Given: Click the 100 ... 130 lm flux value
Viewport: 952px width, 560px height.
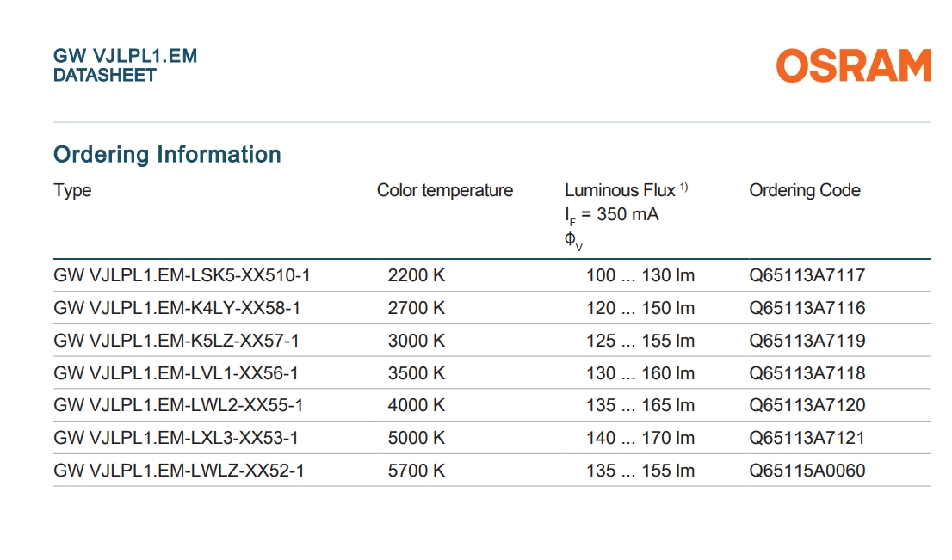Looking at the screenshot, I should click(640, 275).
